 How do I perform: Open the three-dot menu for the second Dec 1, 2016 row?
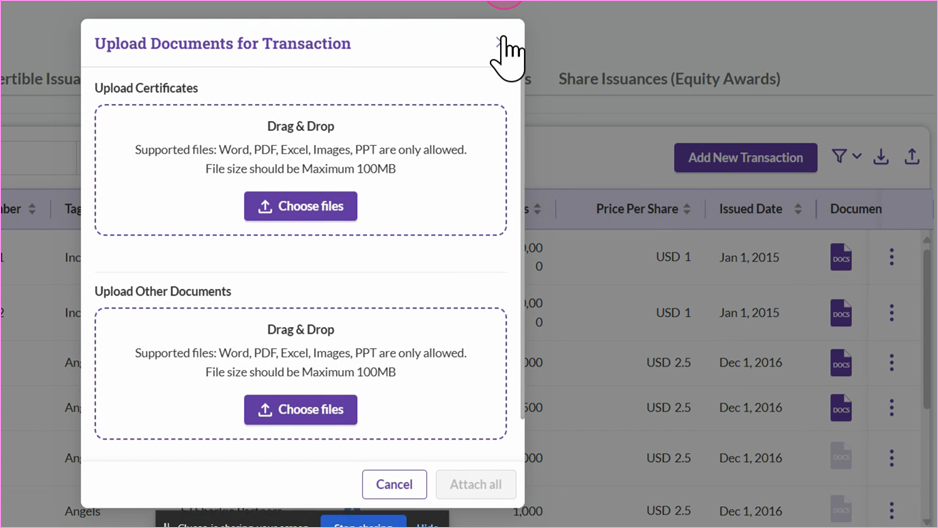891,408
